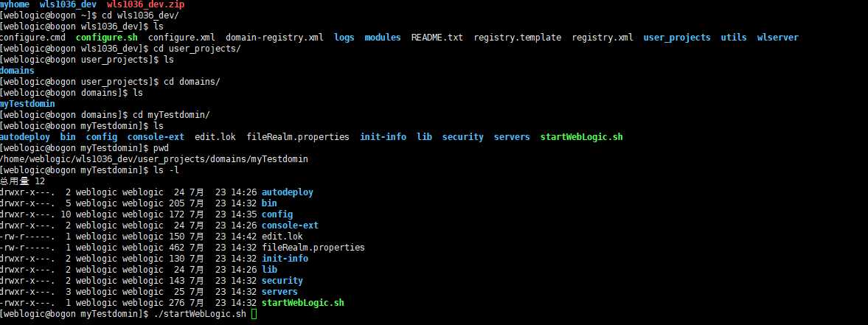Click servers in the ls -l listing

pyautogui.click(x=280, y=292)
